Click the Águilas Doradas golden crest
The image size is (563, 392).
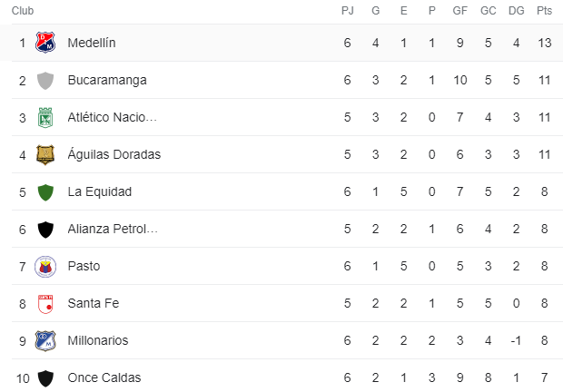[45, 154]
